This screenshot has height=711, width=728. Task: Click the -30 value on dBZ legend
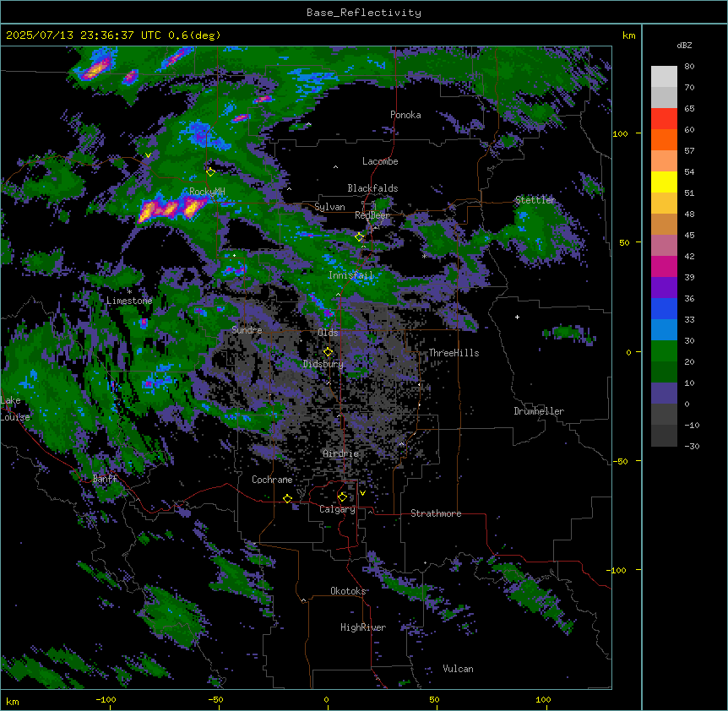pos(692,446)
